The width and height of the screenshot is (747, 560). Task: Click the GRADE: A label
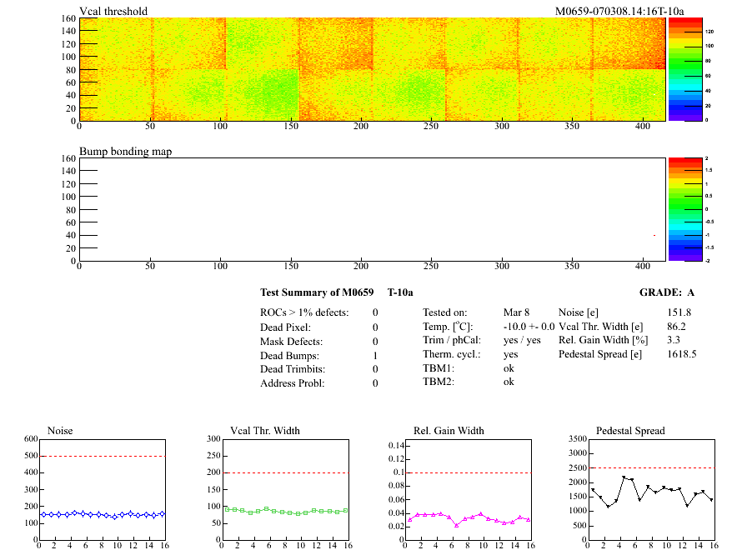[667, 292]
